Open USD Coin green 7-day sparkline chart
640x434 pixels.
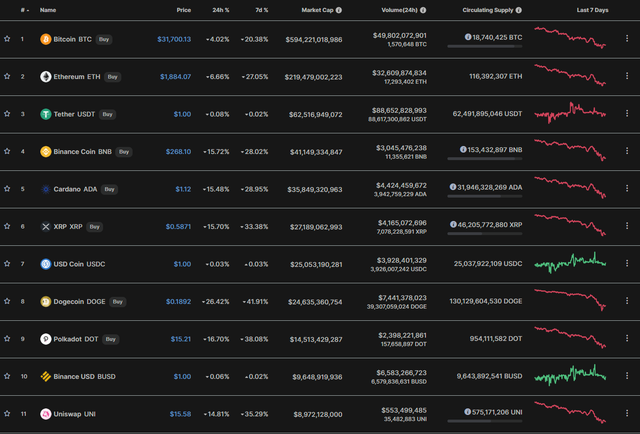(570, 263)
